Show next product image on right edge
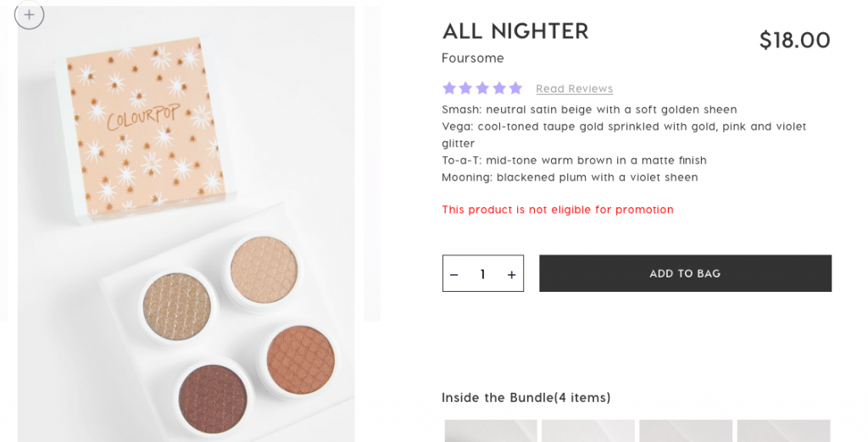 372,163
